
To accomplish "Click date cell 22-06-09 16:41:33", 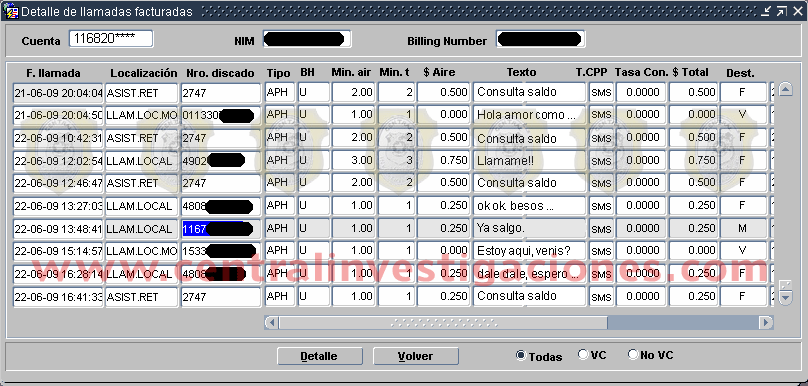I will (58, 297).
